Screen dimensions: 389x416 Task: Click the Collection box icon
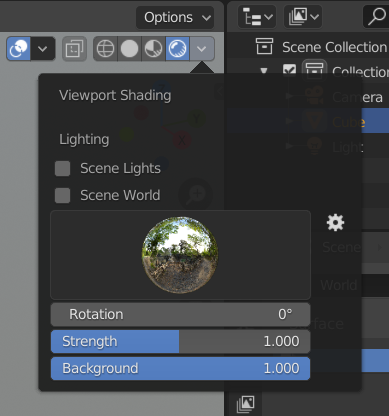[x=314, y=70]
